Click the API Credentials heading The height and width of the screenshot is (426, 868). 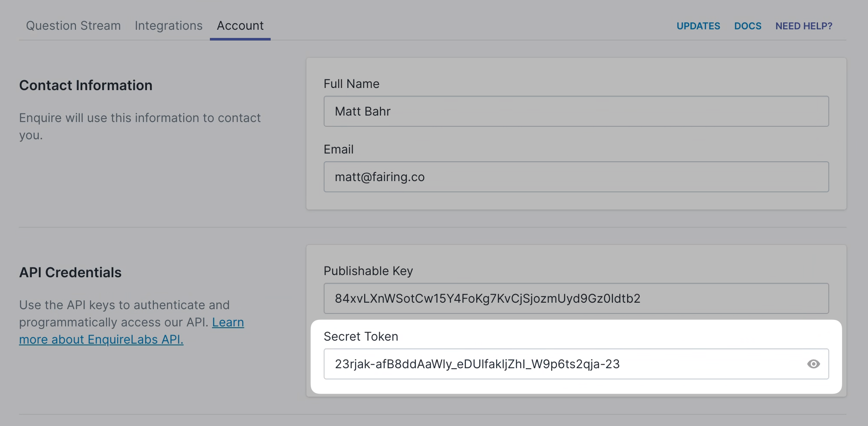coord(70,273)
